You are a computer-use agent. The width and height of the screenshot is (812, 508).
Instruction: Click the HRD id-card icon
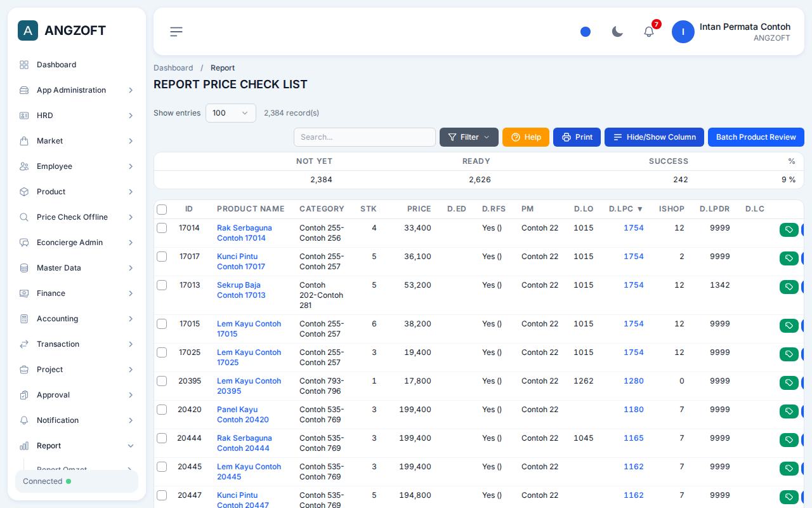click(24, 116)
